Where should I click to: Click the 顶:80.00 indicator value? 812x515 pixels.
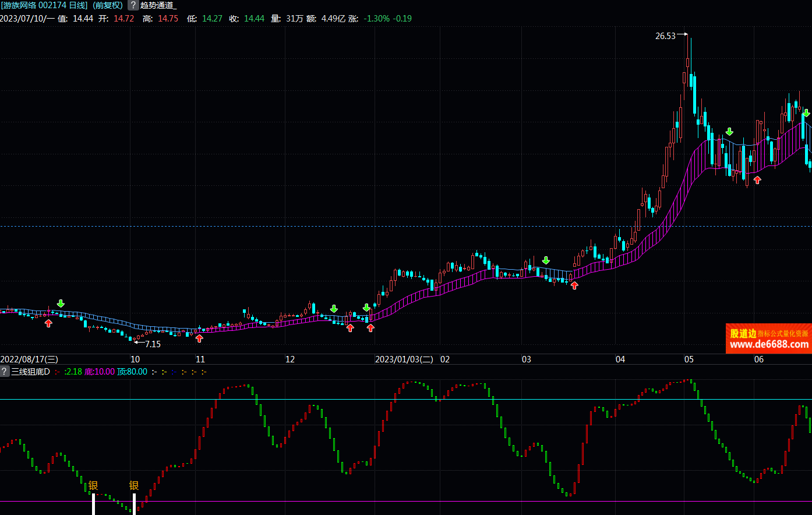point(132,372)
